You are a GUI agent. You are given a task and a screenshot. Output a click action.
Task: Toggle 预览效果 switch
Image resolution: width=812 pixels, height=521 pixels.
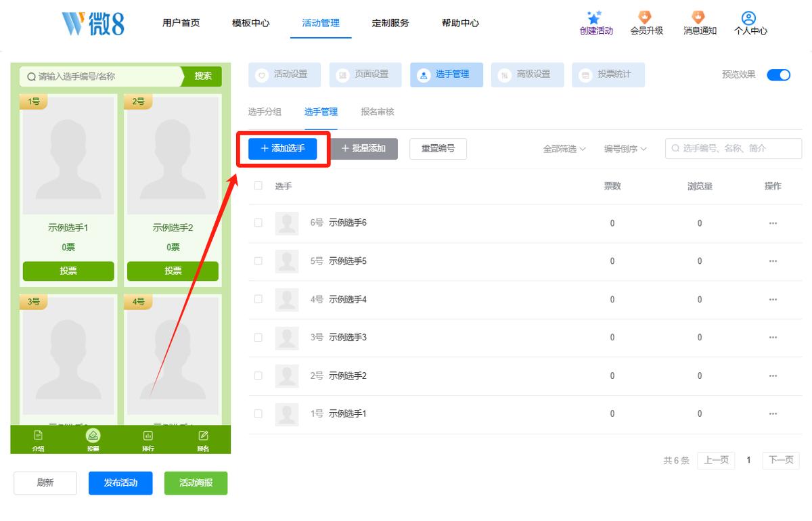pyautogui.click(x=778, y=74)
